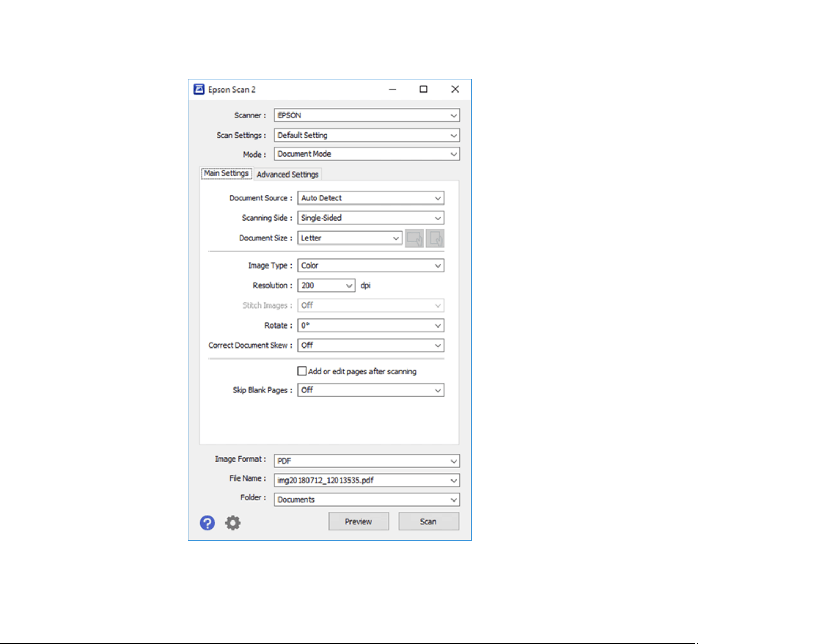
Task: Expand the Document Source dropdown
Action: click(371, 198)
